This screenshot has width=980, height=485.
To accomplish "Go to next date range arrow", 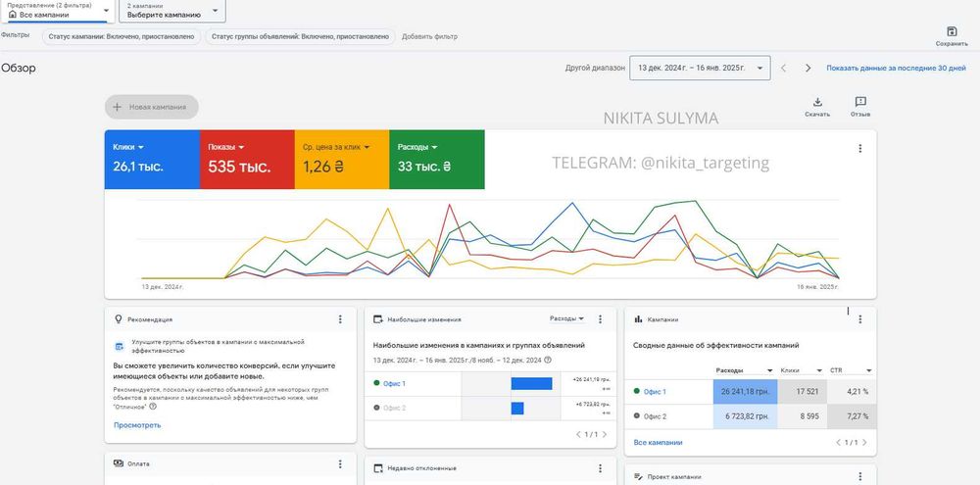I will click(808, 69).
